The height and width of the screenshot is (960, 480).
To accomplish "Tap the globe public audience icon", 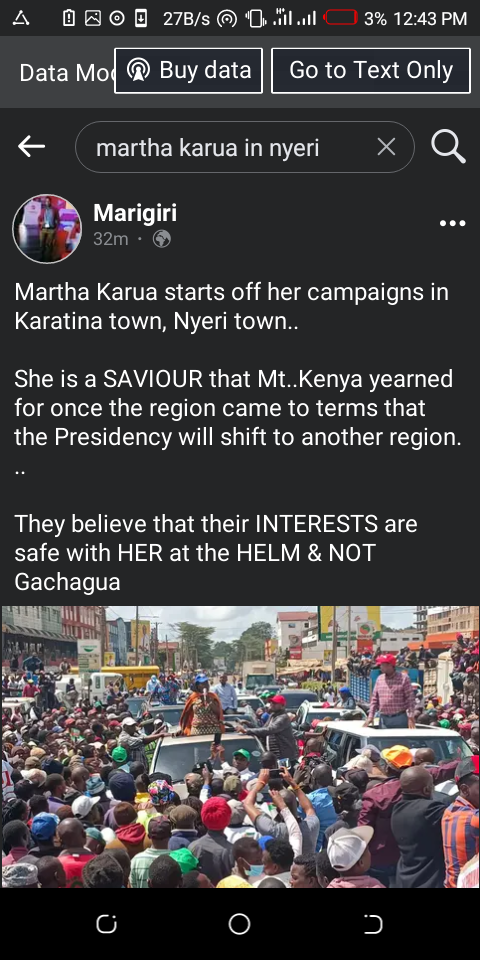I will (x=162, y=239).
